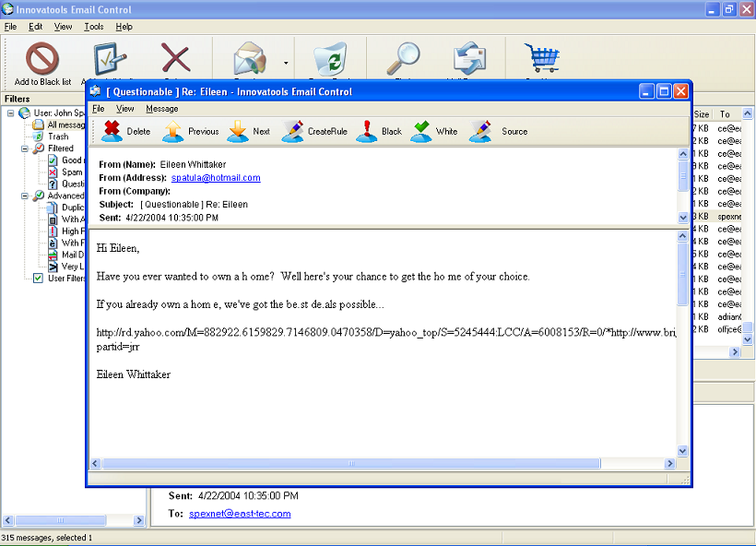The height and width of the screenshot is (546, 756).
Task: Collapse the Advanced tree node
Action: pos(24,196)
